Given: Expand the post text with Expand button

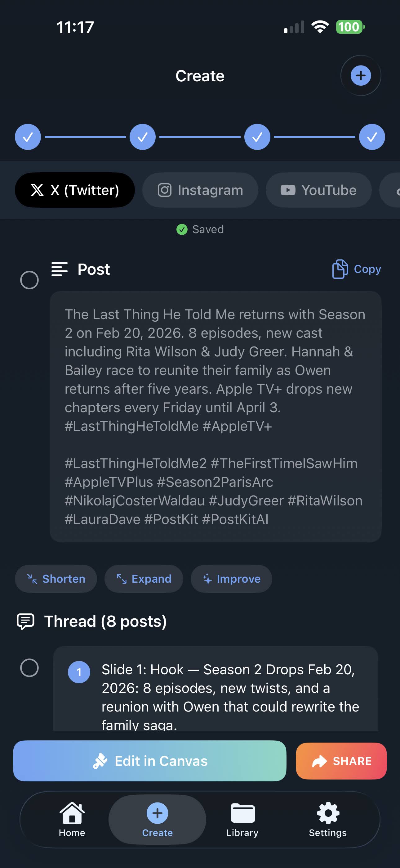Looking at the screenshot, I should coord(144,579).
